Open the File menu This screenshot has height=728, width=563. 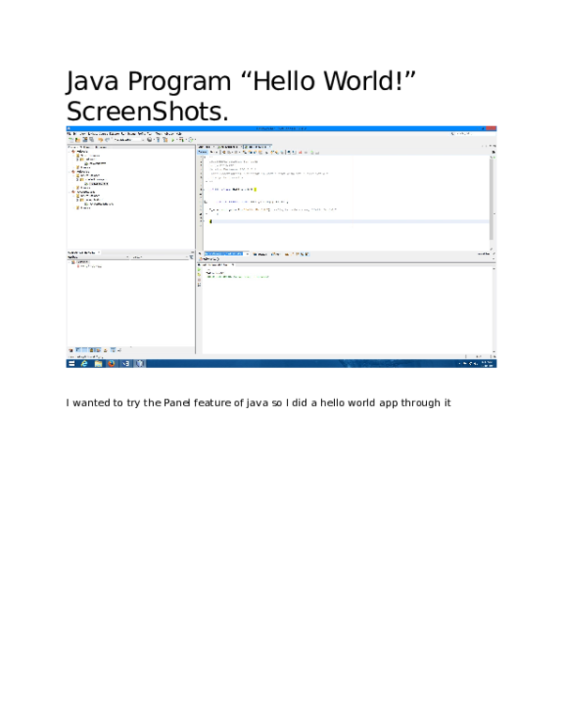coord(69,134)
